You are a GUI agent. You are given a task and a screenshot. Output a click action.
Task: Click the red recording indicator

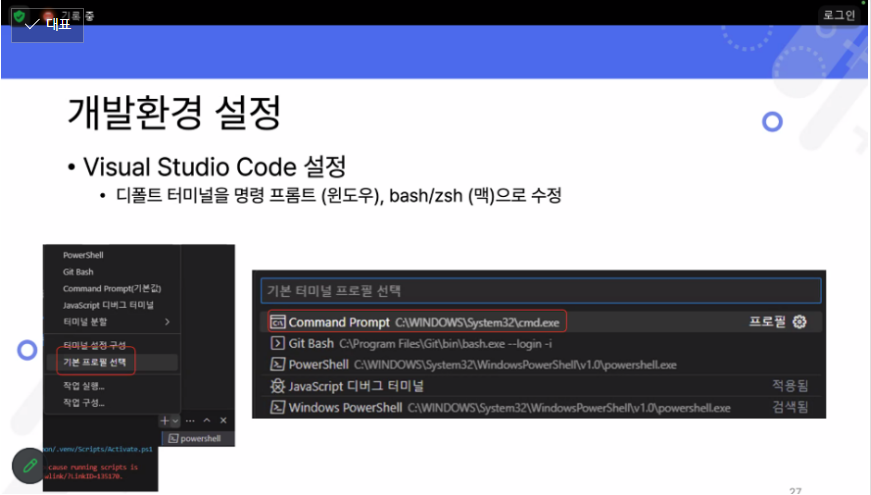48,16
